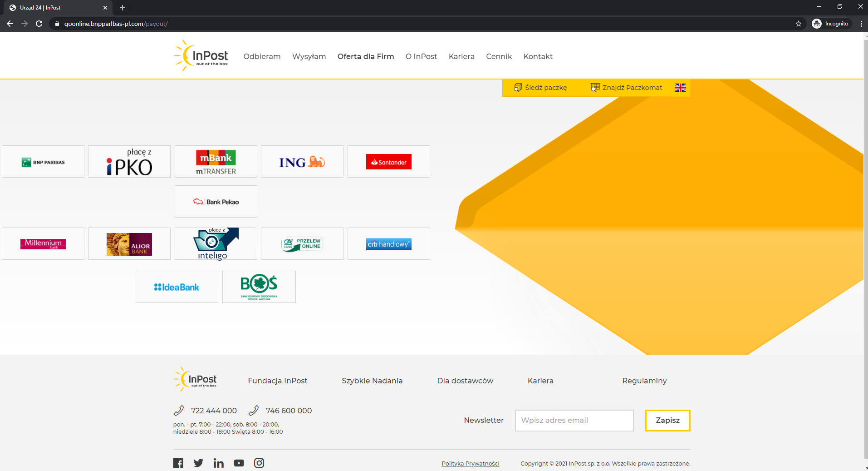
Task: Open the Instagram social icon
Action: point(259,463)
